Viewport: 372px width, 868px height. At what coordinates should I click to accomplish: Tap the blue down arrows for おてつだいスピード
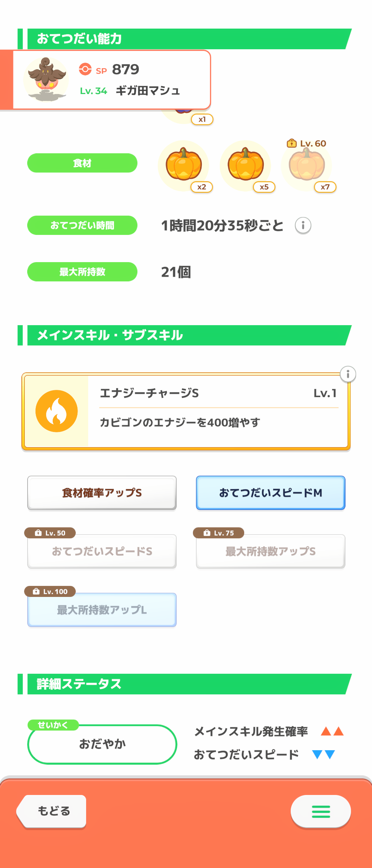(323, 755)
